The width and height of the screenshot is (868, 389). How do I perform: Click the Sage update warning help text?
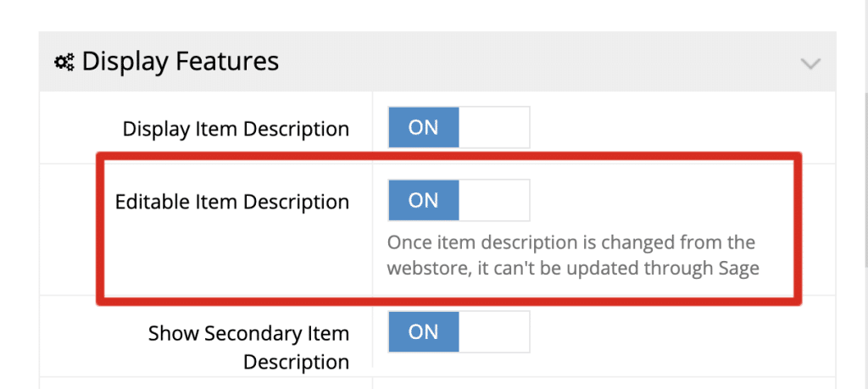[x=572, y=256]
